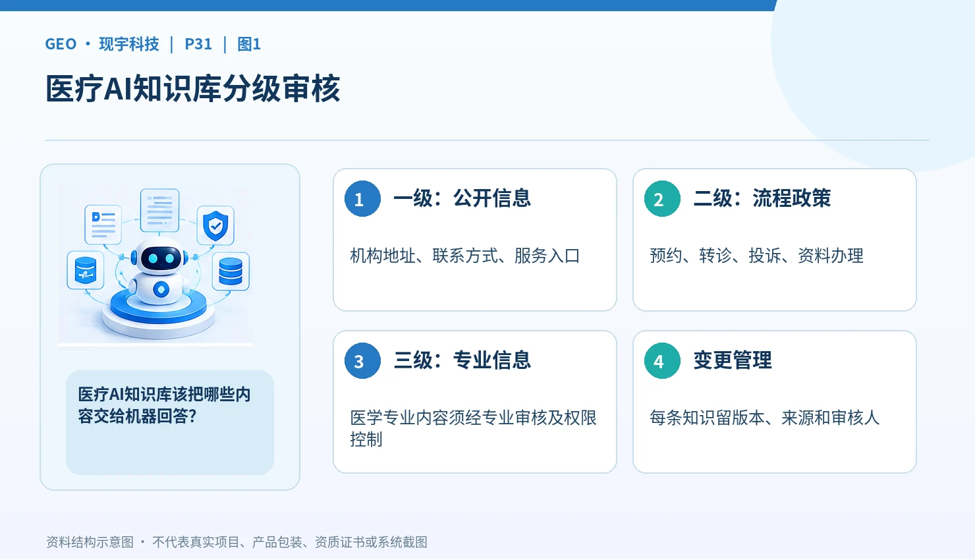Click the teal number 2 circle badge
Viewport: 975px width, 560px height.
point(662,198)
